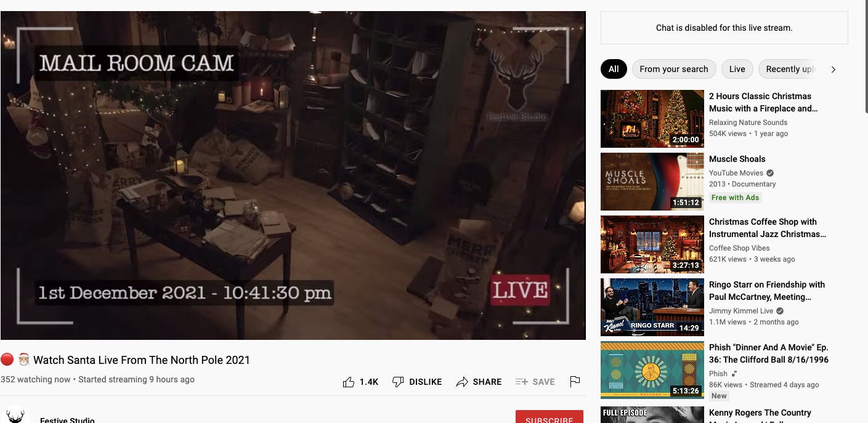The image size is (868, 423).
Task: Click the share arrow icon
Action: coord(462,382)
